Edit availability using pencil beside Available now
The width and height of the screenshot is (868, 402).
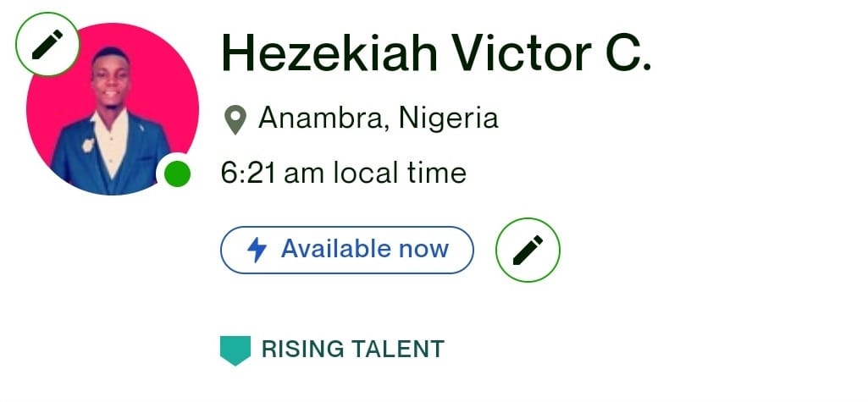(x=528, y=250)
